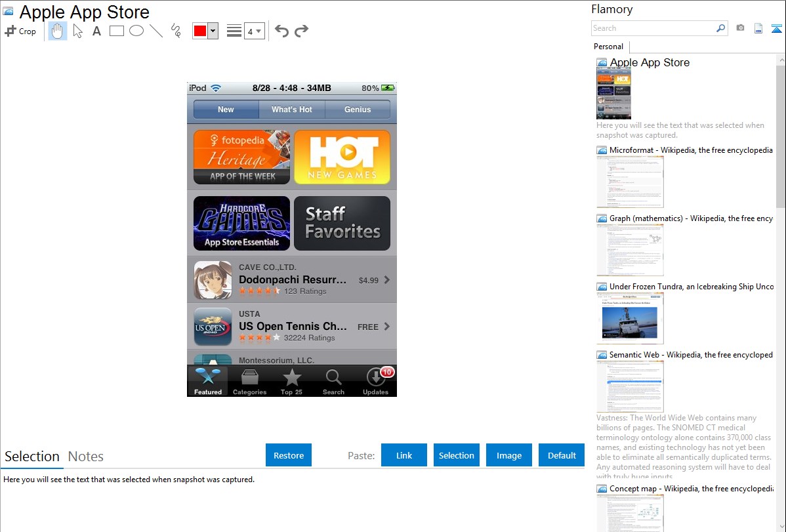Open the icebreaking ship snapshot thumbnail

[x=630, y=318]
